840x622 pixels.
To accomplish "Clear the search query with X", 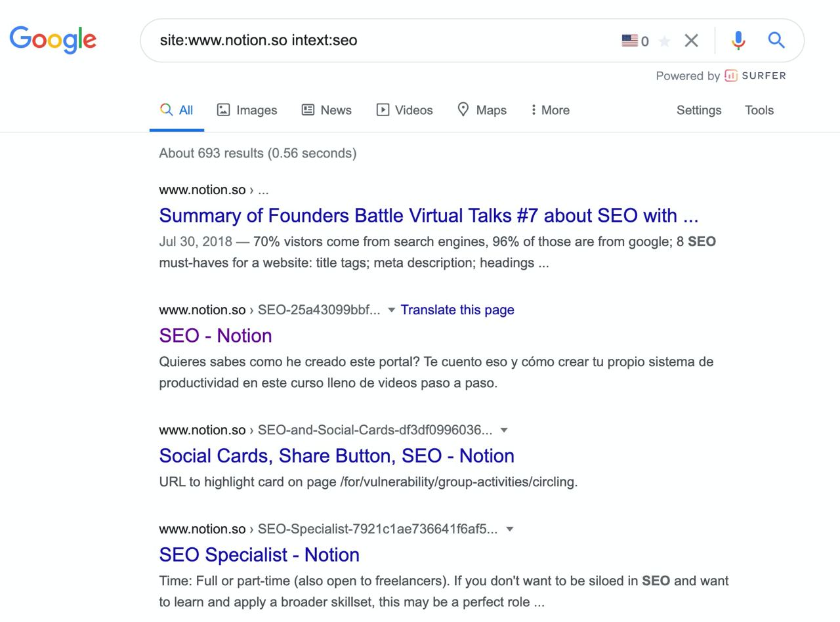I will pyautogui.click(x=691, y=41).
